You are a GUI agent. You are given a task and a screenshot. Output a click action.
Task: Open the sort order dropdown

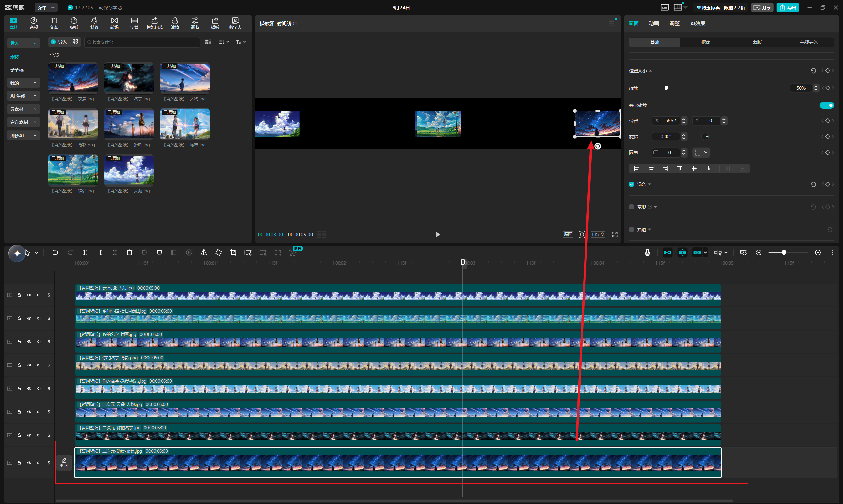(224, 42)
